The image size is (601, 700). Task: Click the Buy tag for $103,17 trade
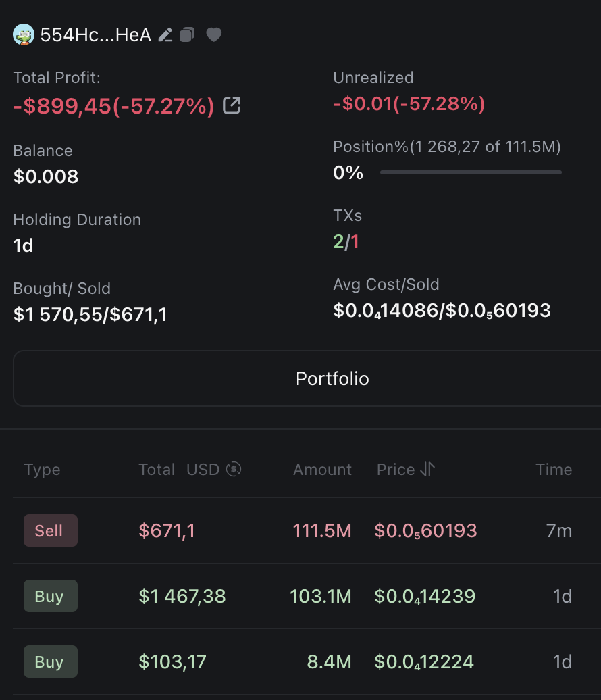pyautogui.click(x=50, y=661)
